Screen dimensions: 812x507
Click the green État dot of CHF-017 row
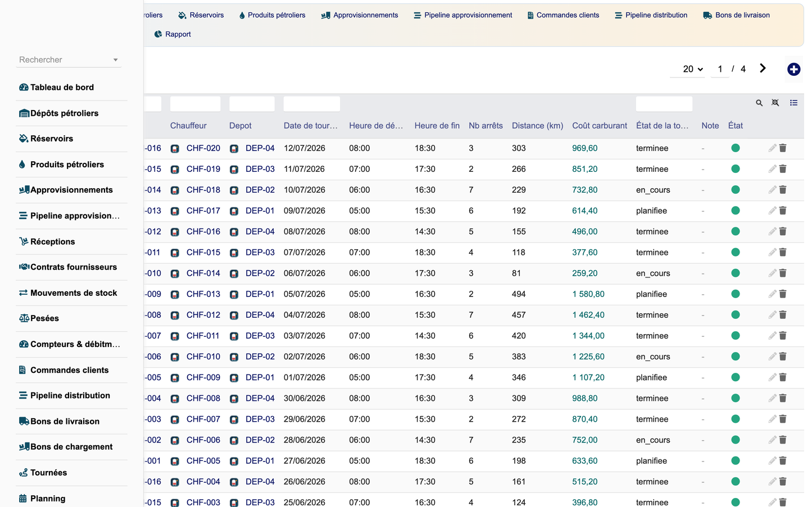click(x=735, y=211)
